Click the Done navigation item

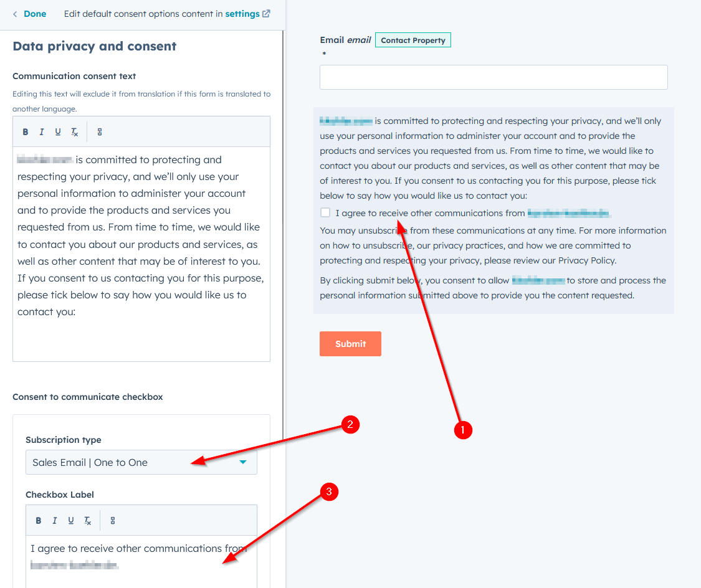tap(35, 13)
